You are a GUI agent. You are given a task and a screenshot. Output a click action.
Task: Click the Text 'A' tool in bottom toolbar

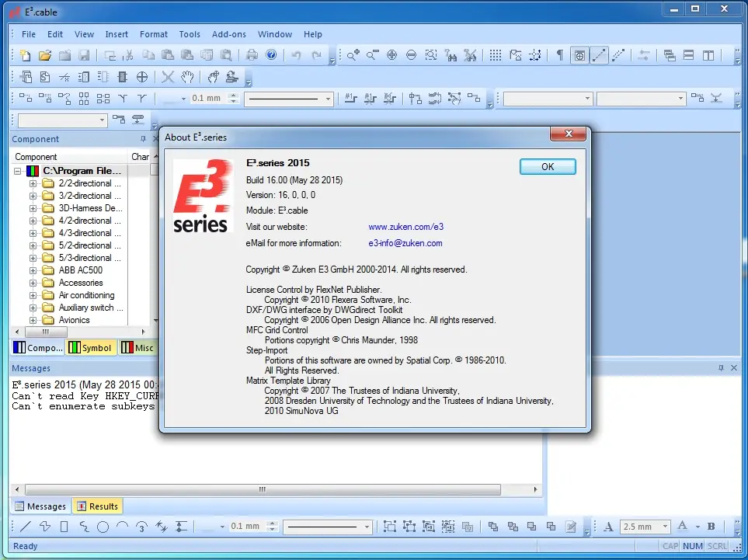click(x=608, y=526)
